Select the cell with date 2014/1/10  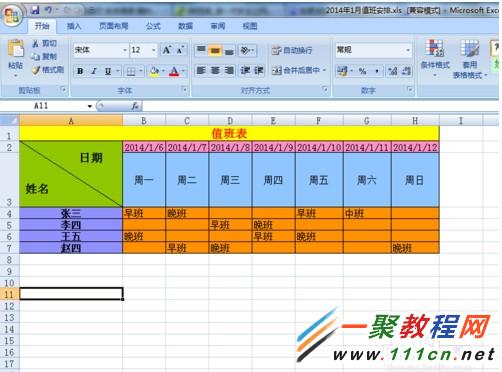(319, 147)
